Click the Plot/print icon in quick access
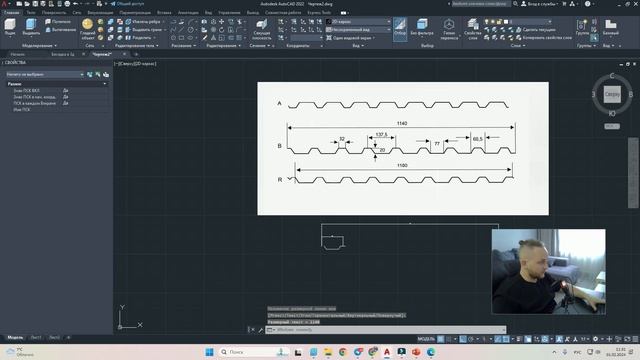The width and height of the screenshot is (640, 360). click(67, 4)
